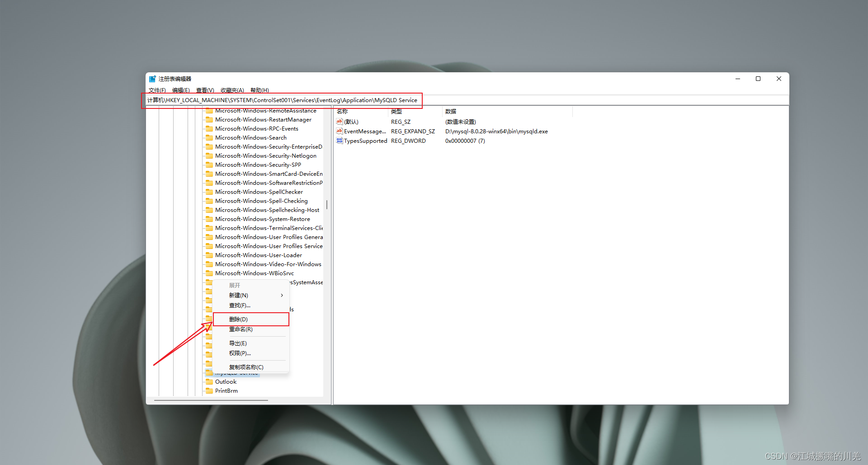Select the Microsoft-Windows-Search key
Screen dimensions: 868x465
(x=251, y=138)
